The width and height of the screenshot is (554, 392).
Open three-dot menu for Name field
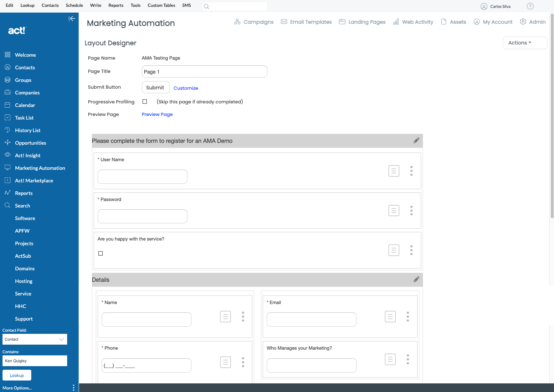coord(243,317)
